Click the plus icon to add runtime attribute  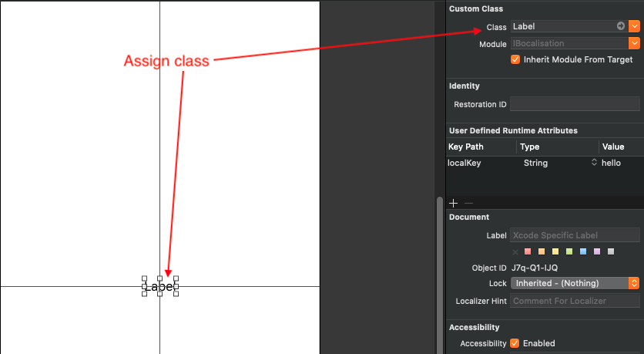[x=453, y=203]
